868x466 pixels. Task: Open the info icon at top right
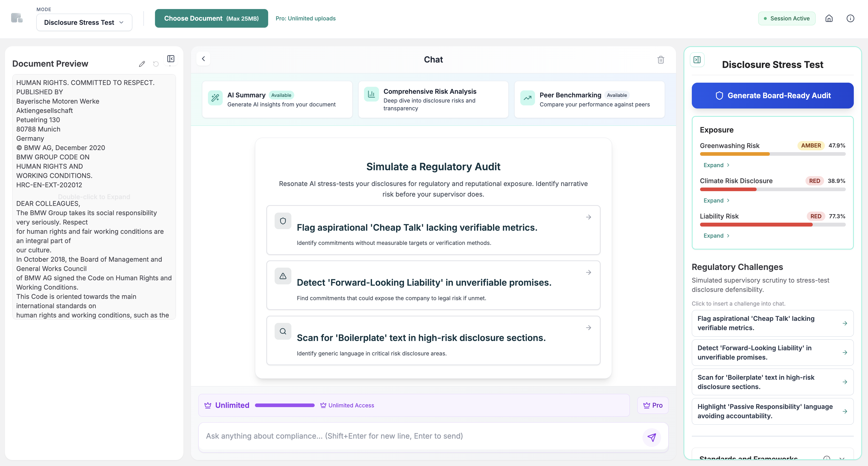pos(850,18)
